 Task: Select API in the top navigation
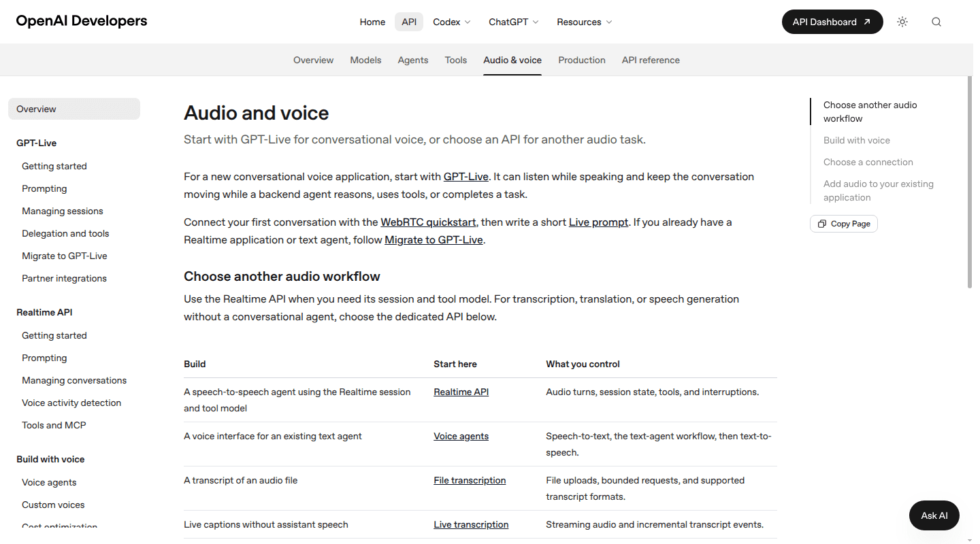point(409,22)
